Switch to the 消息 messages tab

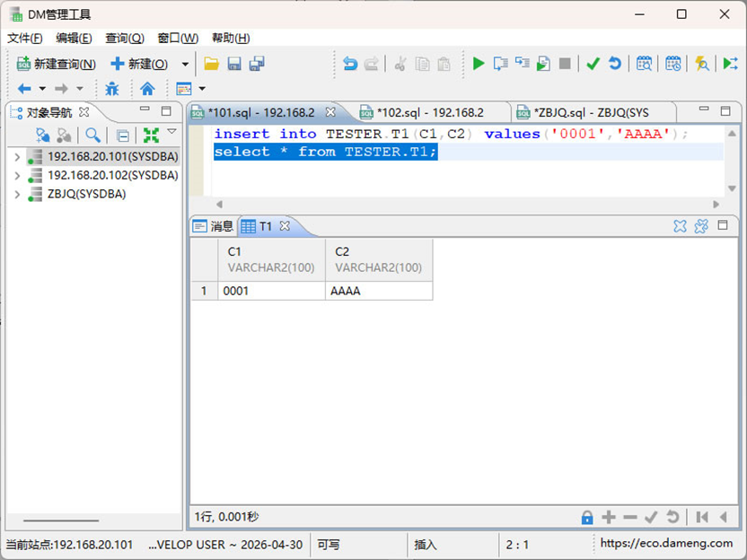pyautogui.click(x=213, y=226)
